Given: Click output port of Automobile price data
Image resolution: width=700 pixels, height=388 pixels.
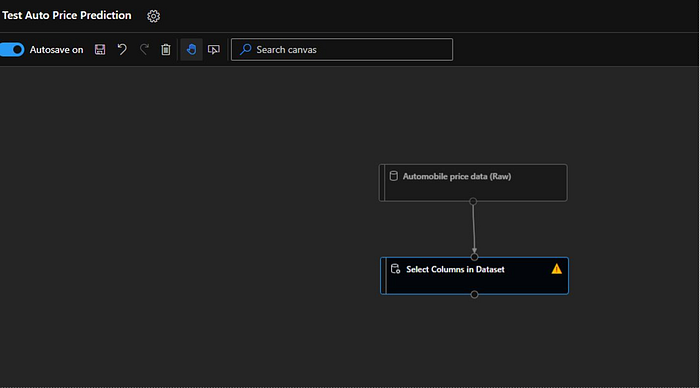Looking at the screenshot, I should [473, 201].
